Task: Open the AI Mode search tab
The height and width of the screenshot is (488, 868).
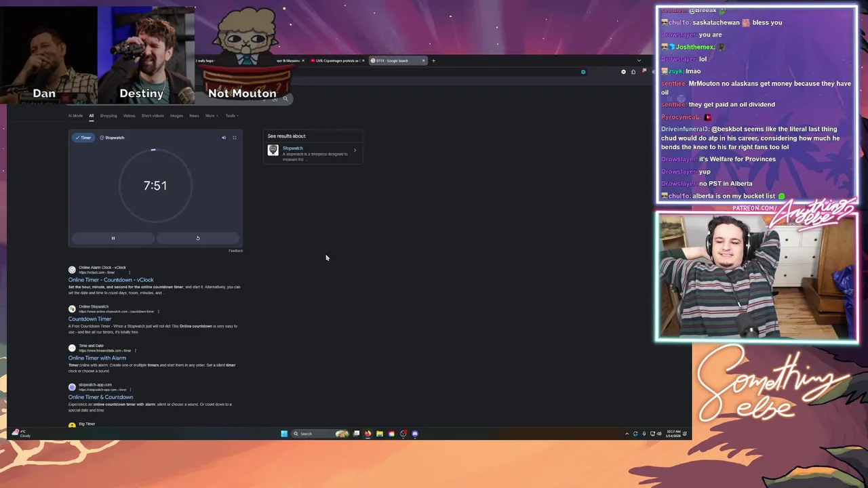Action: pyautogui.click(x=75, y=116)
